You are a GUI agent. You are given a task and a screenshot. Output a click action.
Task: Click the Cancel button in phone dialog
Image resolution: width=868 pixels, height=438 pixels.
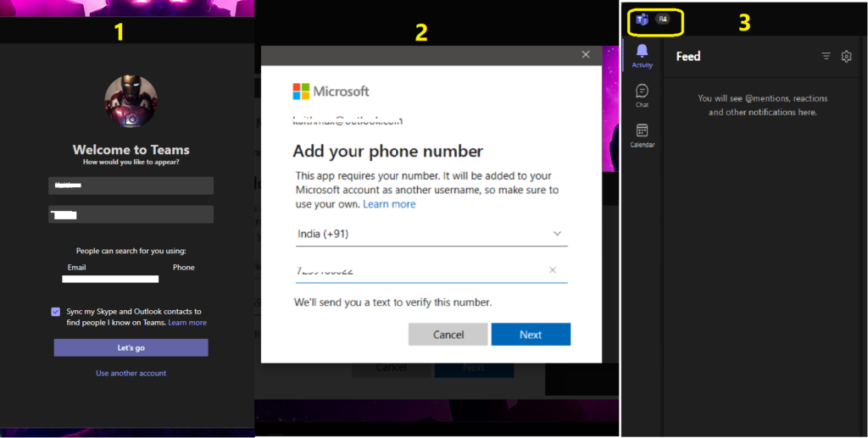tap(448, 335)
